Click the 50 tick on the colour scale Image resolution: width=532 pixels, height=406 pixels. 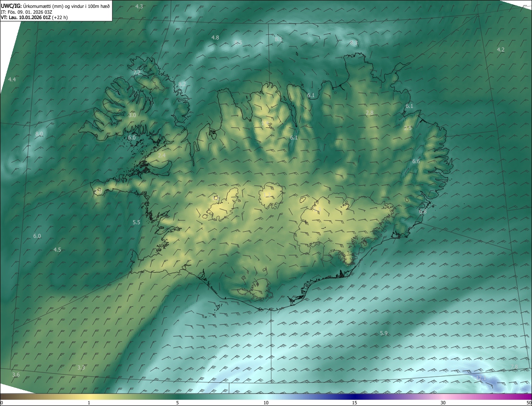(529, 403)
